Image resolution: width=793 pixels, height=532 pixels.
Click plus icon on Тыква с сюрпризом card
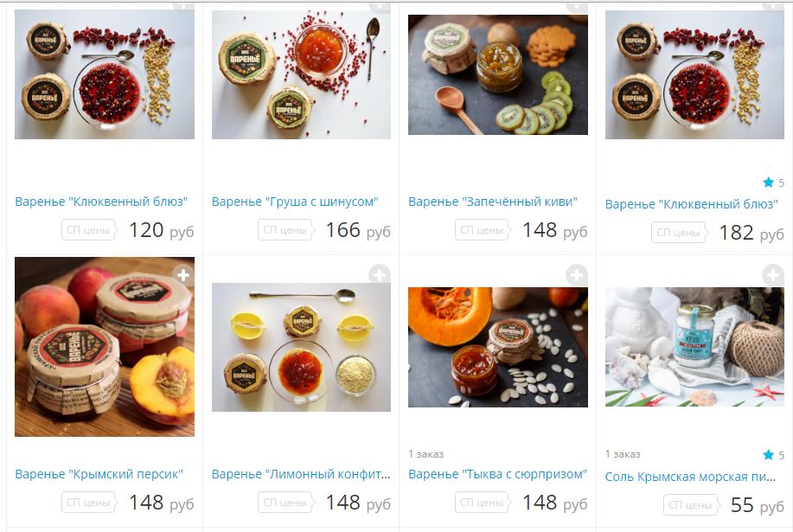[576, 275]
